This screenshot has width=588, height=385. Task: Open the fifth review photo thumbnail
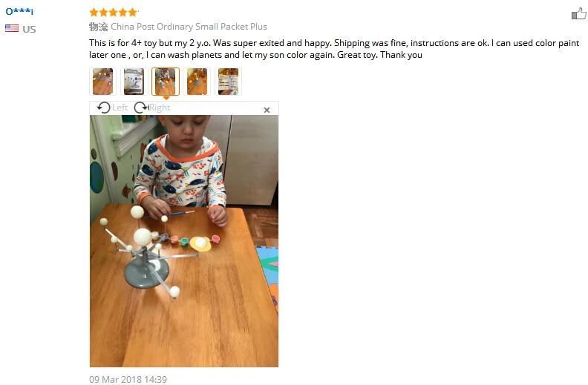tap(228, 82)
